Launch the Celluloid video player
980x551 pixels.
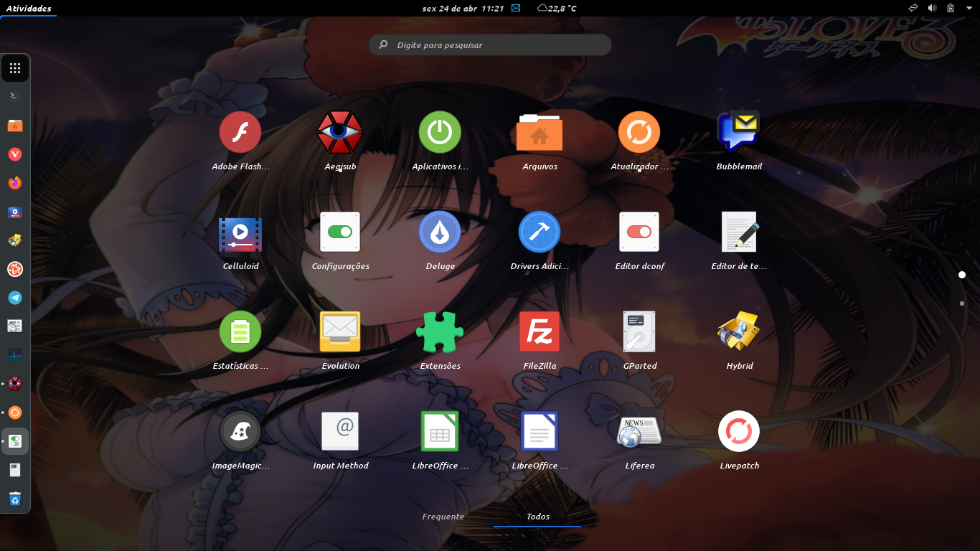pos(240,233)
